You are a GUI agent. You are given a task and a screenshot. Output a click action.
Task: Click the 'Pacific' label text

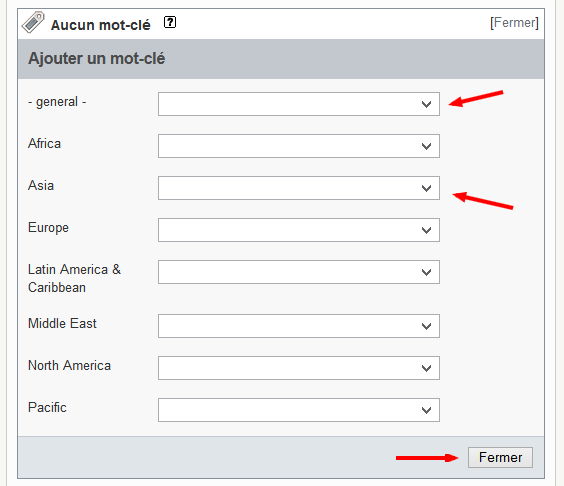tap(47, 408)
